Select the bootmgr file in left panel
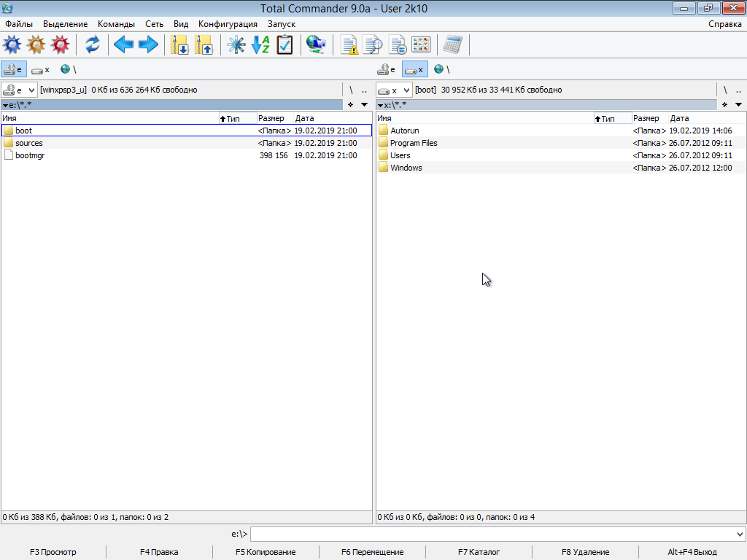 [x=187, y=155]
